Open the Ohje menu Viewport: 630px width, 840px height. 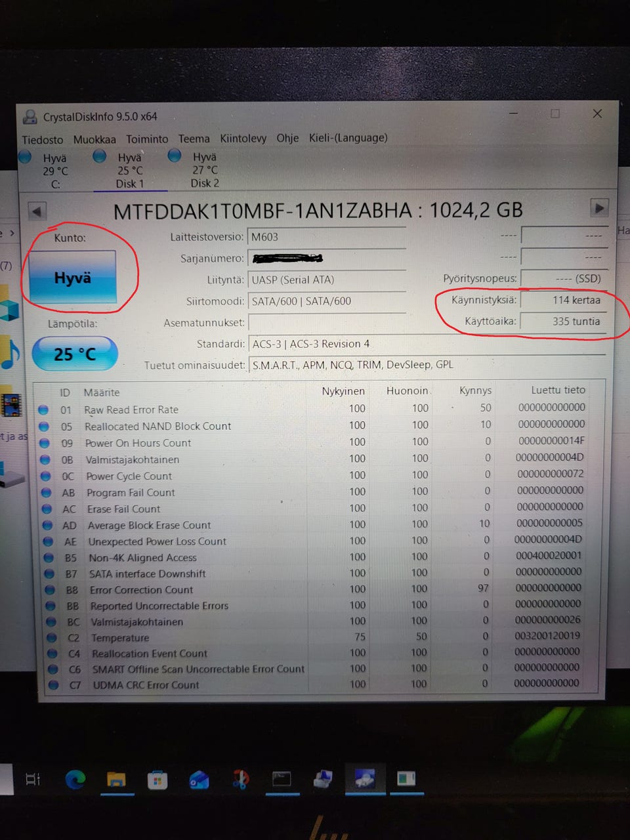(x=287, y=138)
